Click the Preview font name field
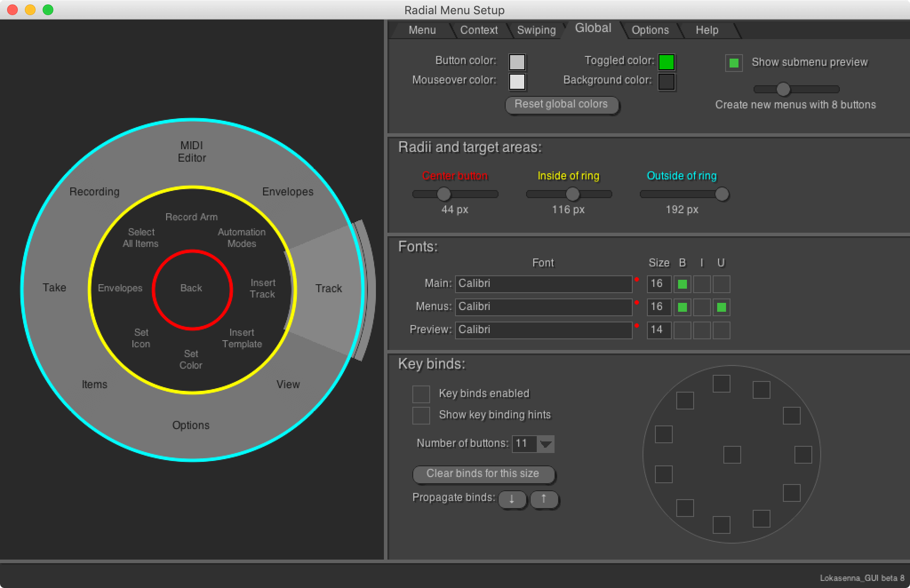910x588 pixels. (x=543, y=330)
